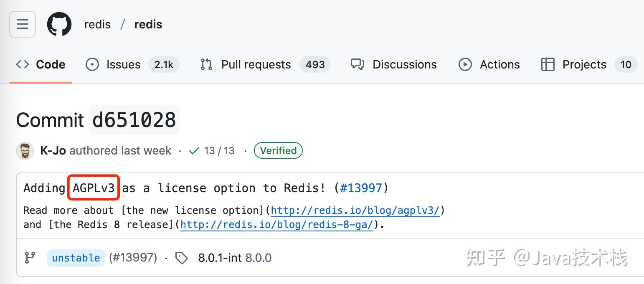Click the Code tab icon

click(22, 64)
